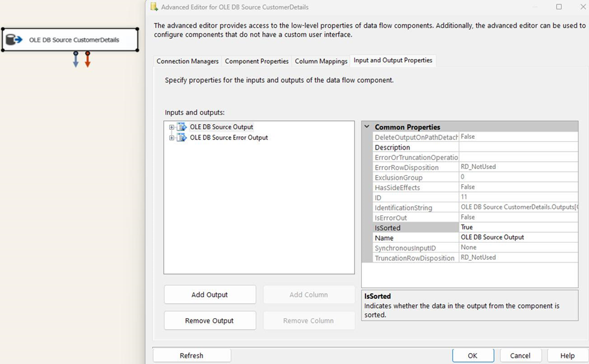Confirm changes with the OK button
The width and height of the screenshot is (589, 364).
pos(473,355)
